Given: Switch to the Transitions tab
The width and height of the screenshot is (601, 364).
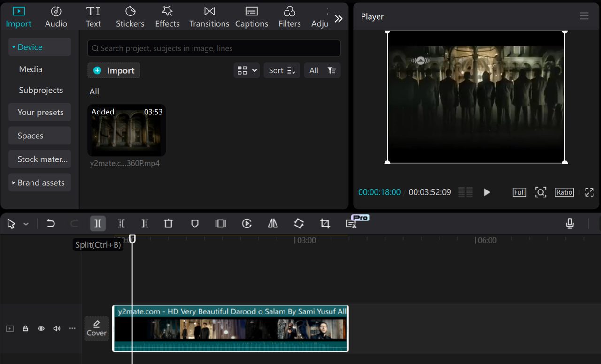Looking at the screenshot, I should pyautogui.click(x=209, y=17).
